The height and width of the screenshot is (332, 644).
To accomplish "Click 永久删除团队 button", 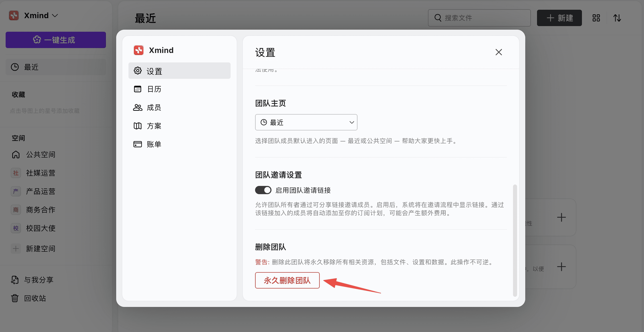I will pos(287,280).
